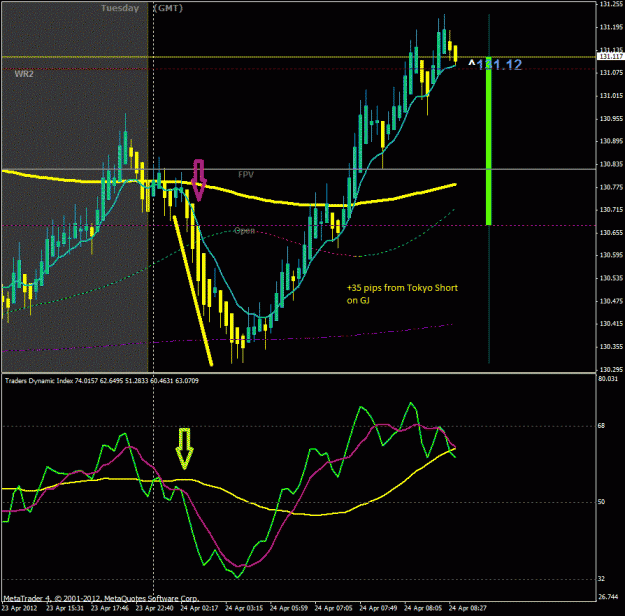Viewport: 625px width, 616px height.
Task: Click the '24 Apr 05:59' time label
Action: pyautogui.click(x=289, y=608)
